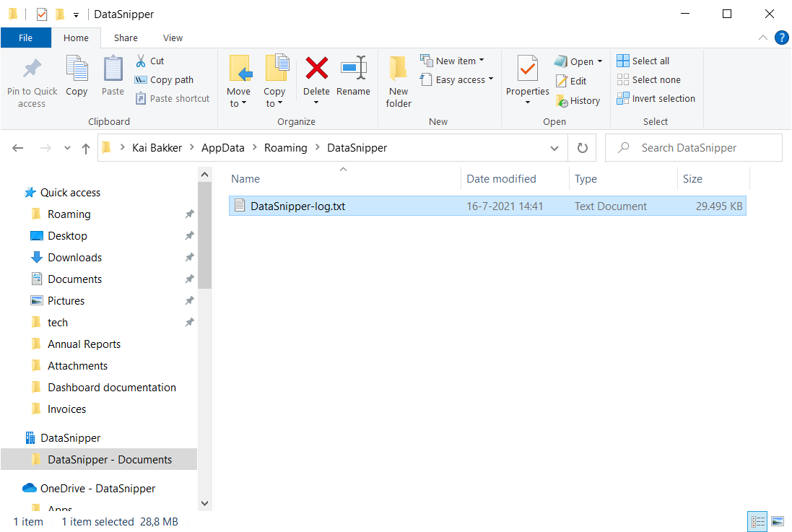Click the Paste clipboard icon

(113, 69)
